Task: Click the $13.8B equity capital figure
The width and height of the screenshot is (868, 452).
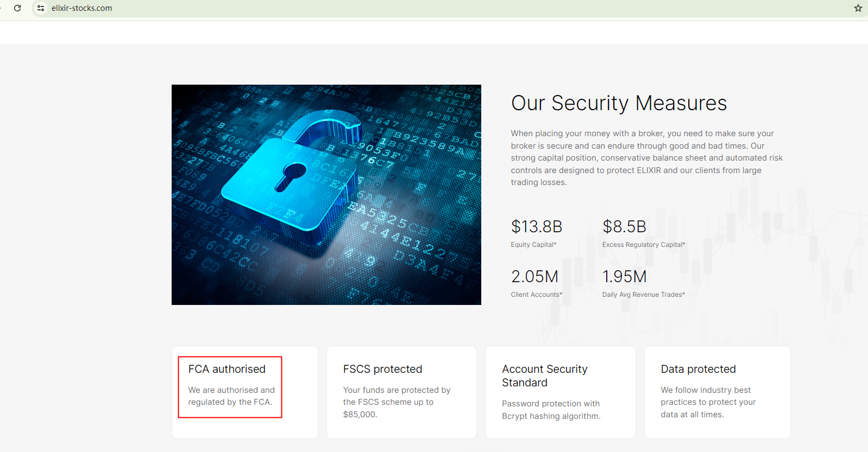Action: coord(536,226)
